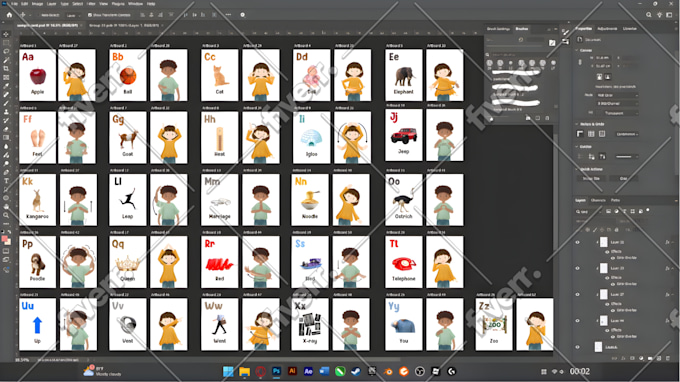The image size is (680, 382).
Task: Open the guide line style dropdown
Action: click(x=626, y=157)
